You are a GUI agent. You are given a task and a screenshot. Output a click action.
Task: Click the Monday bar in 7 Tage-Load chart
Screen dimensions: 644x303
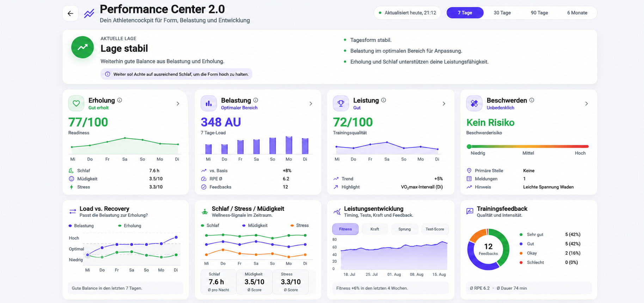[x=289, y=145]
